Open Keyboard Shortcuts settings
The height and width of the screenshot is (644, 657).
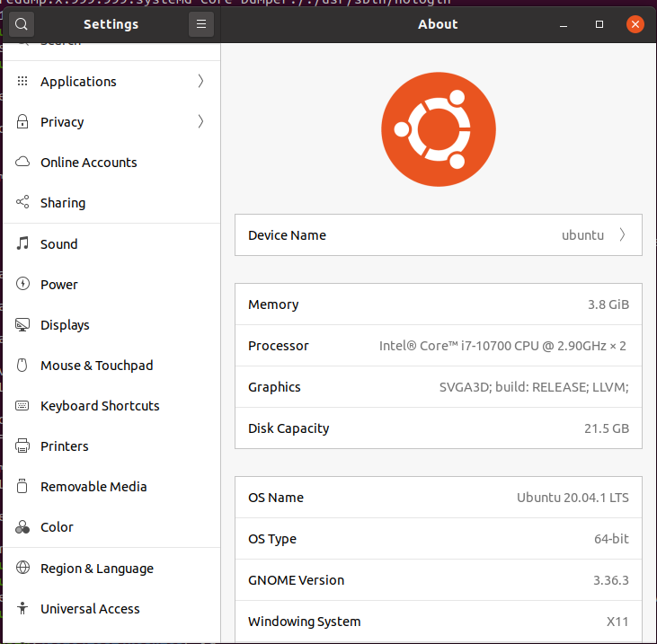pos(100,406)
